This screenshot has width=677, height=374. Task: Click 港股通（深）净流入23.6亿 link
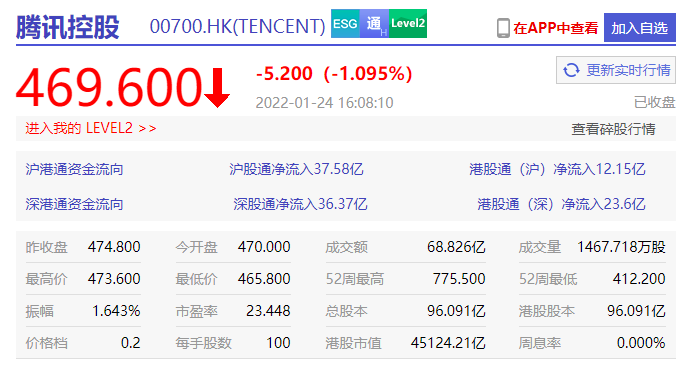click(x=561, y=204)
